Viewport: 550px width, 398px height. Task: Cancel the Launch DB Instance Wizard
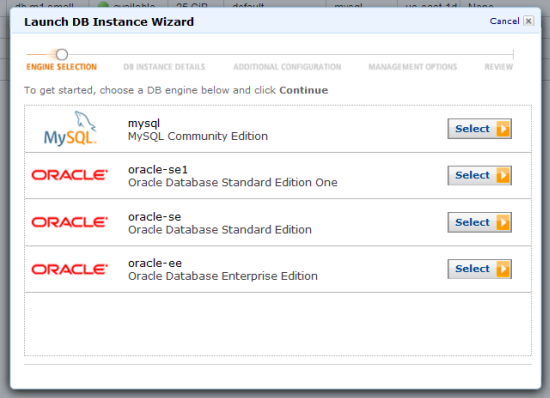point(504,21)
